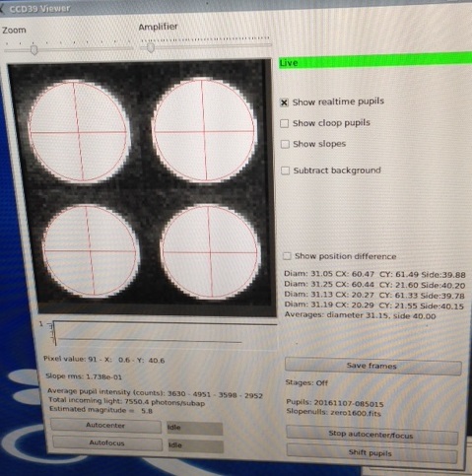Click the top-right pupil in CCD image
Viewport: 472px width, 476px height.
[x=204, y=131]
